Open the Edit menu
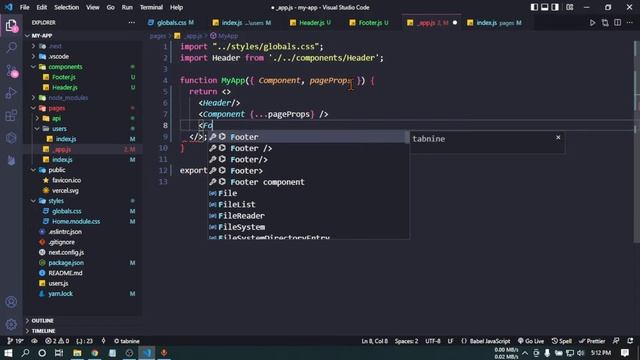This screenshot has width=640, height=360. (42, 7)
